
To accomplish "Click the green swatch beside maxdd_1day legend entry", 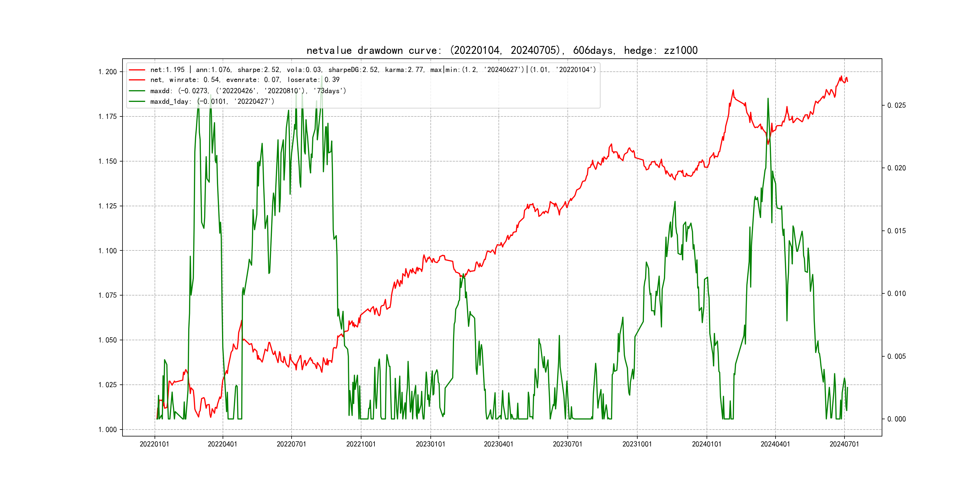I will click(x=137, y=102).
